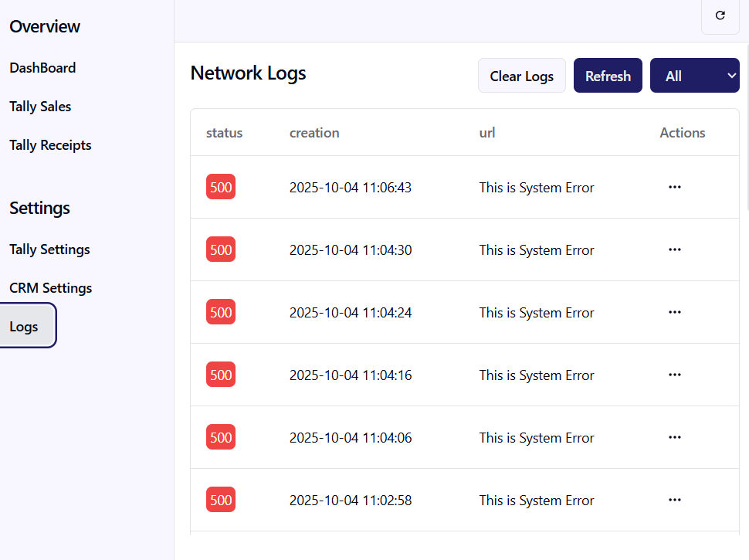The width and height of the screenshot is (749, 560).
Task: Open actions menu for 11:02:58 log
Action: click(674, 500)
